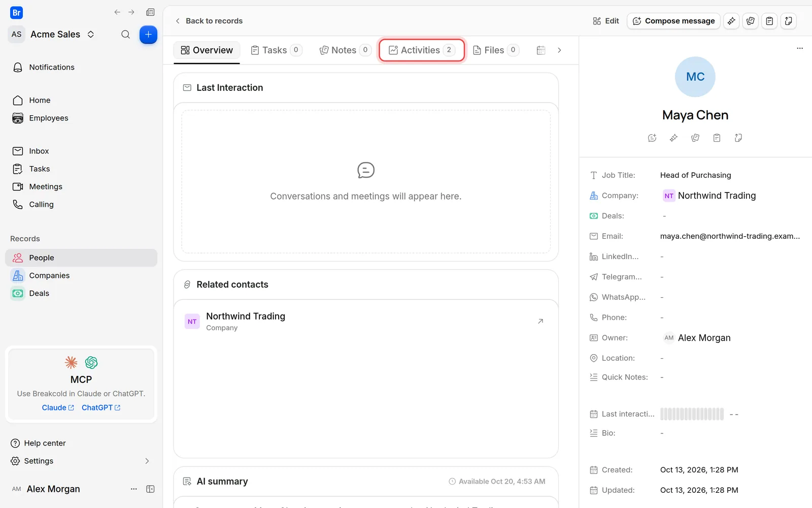Click Back to records
The width and height of the screenshot is (812, 508).
point(209,21)
